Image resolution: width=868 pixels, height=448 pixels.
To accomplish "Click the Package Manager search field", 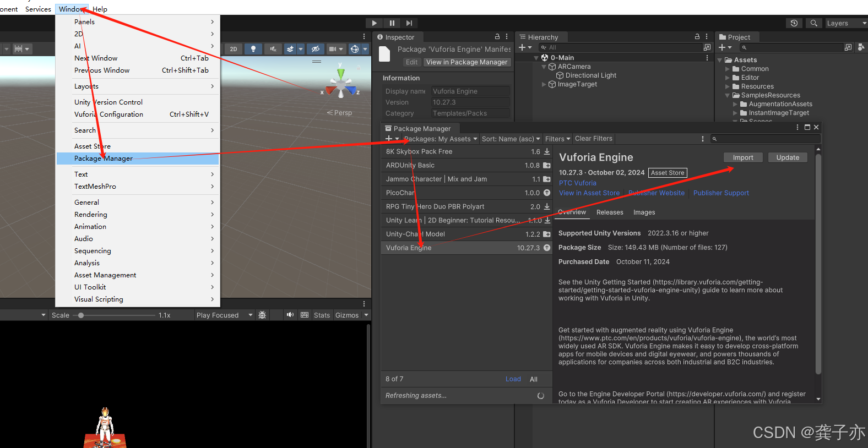I will [x=764, y=139].
